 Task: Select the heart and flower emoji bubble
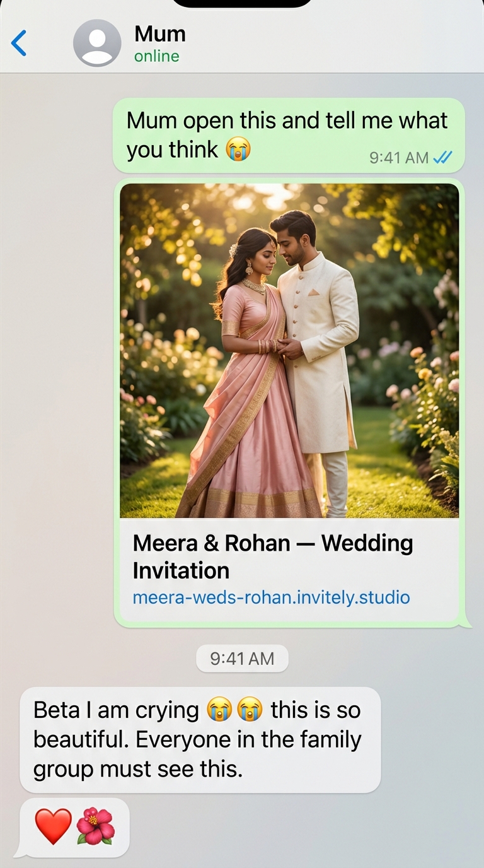[74, 828]
